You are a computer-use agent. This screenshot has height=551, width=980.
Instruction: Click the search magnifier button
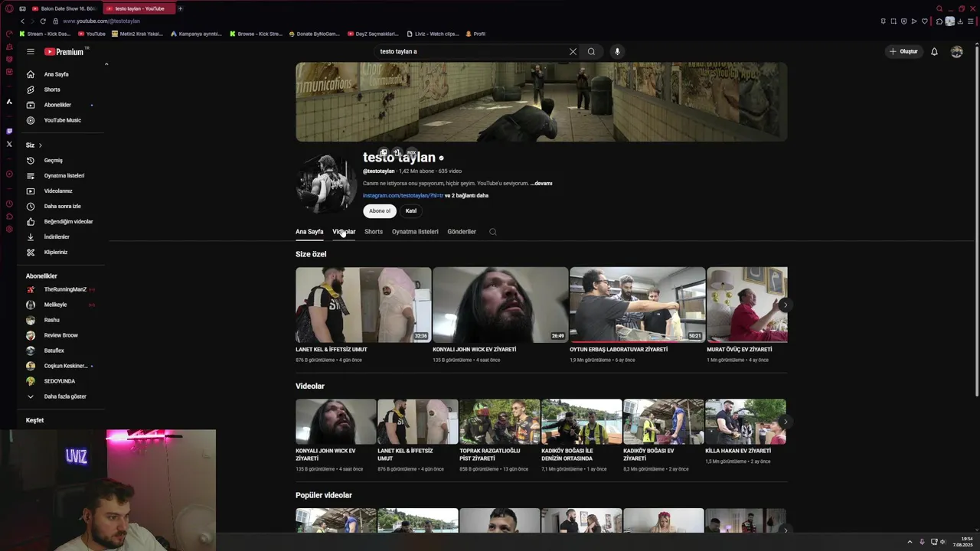click(x=591, y=51)
